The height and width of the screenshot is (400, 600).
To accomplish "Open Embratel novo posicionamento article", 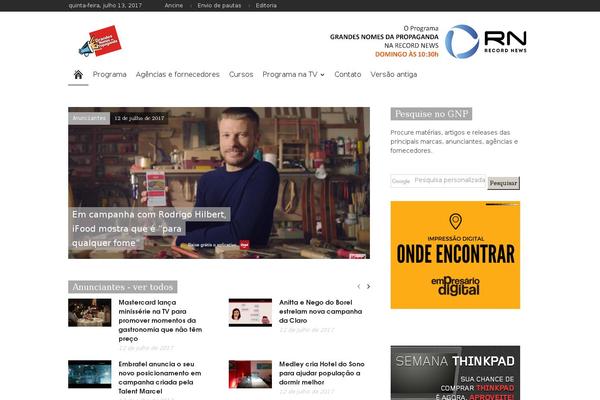I will 160,377.
